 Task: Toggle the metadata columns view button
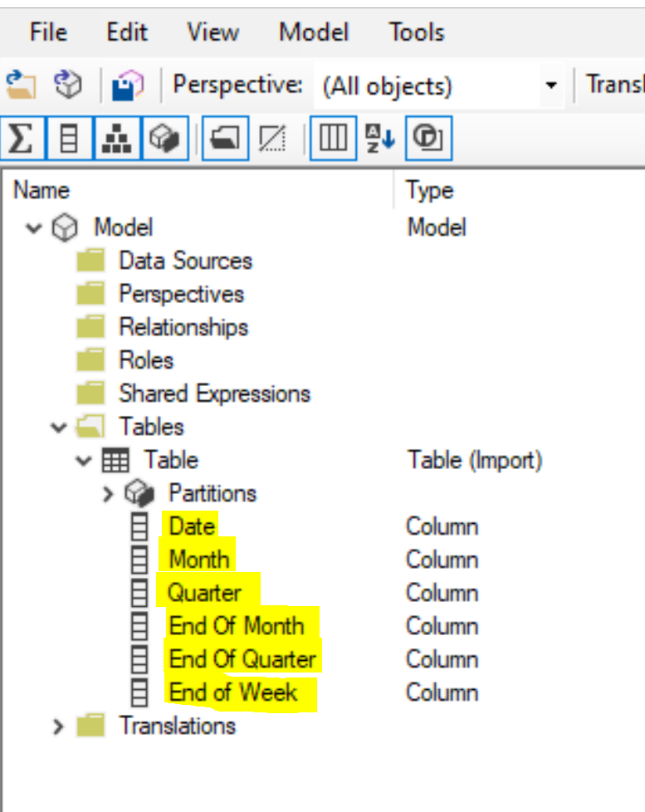click(x=333, y=139)
